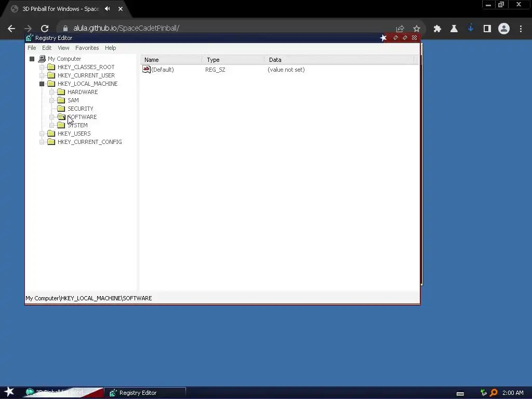Select the (value not set) data cell
Screen dimensions: 532x399
click(x=286, y=70)
